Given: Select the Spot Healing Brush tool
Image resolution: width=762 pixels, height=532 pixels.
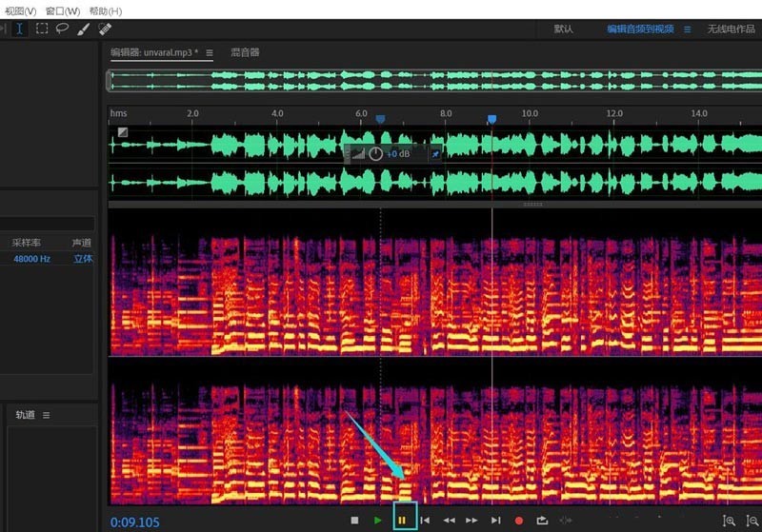Looking at the screenshot, I should (x=105, y=29).
